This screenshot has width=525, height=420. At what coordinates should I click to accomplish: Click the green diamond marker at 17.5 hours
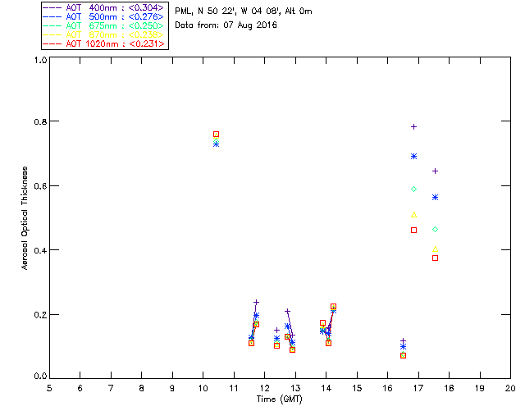point(435,230)
